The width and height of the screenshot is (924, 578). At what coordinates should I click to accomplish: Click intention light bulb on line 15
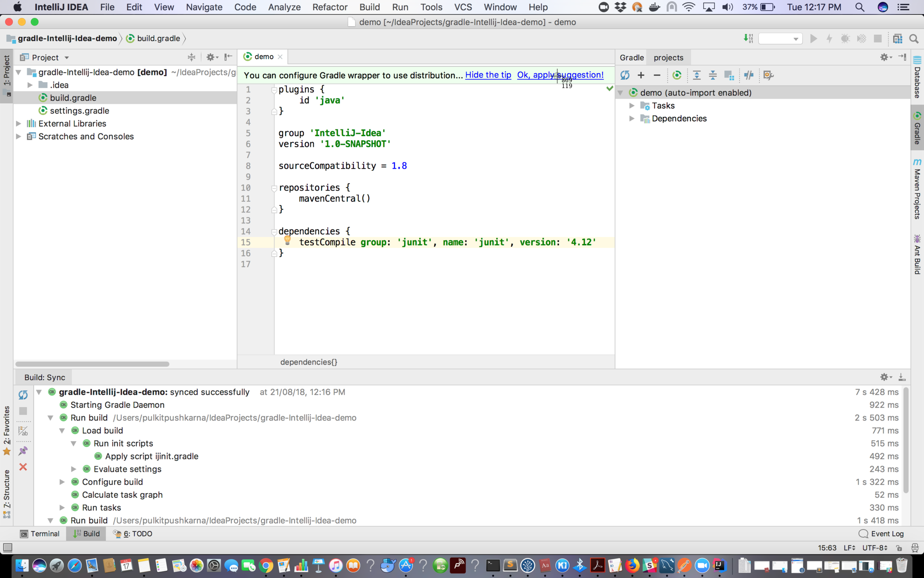pos(287,241)
